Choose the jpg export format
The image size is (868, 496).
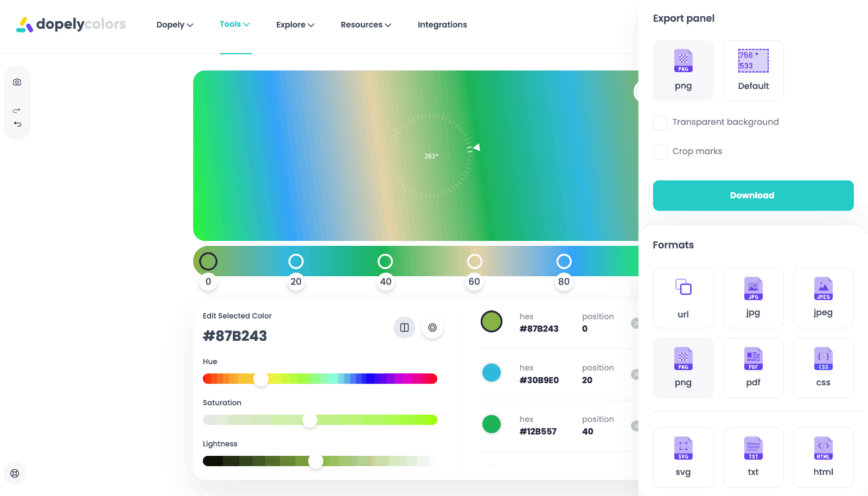point(753,298)
